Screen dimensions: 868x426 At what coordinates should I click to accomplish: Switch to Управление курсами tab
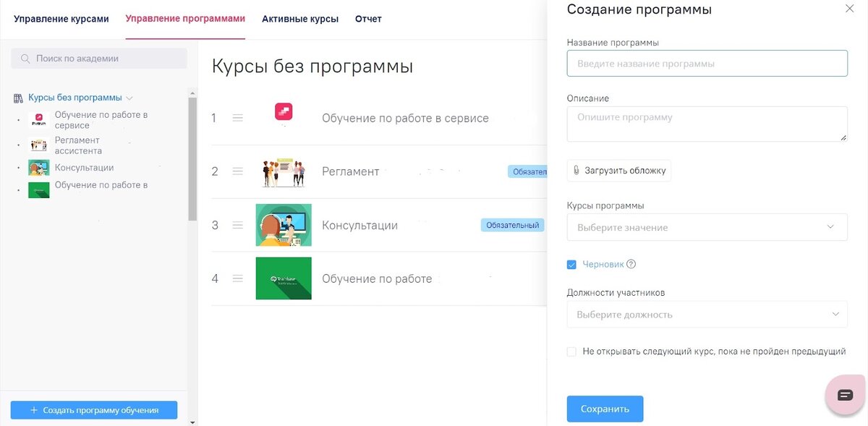coord(61,19)
